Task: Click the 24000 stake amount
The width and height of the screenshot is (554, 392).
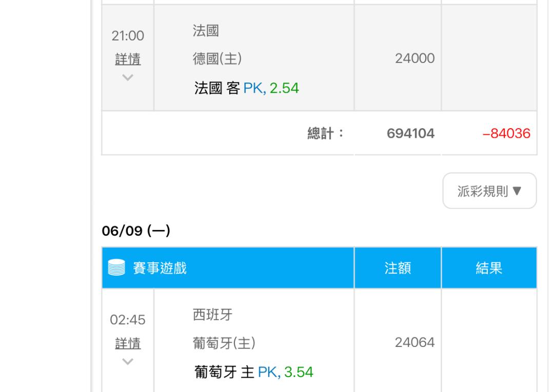Action: 415,58
